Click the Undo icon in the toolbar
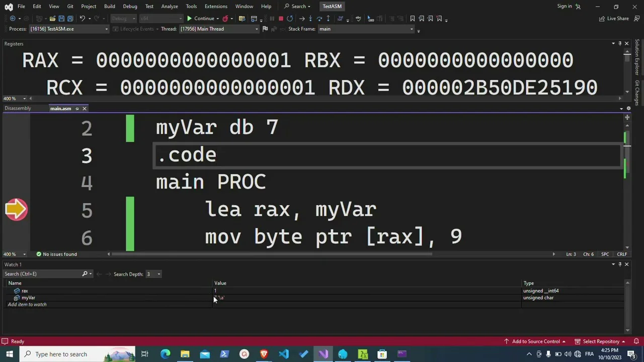 coord(83,19)
